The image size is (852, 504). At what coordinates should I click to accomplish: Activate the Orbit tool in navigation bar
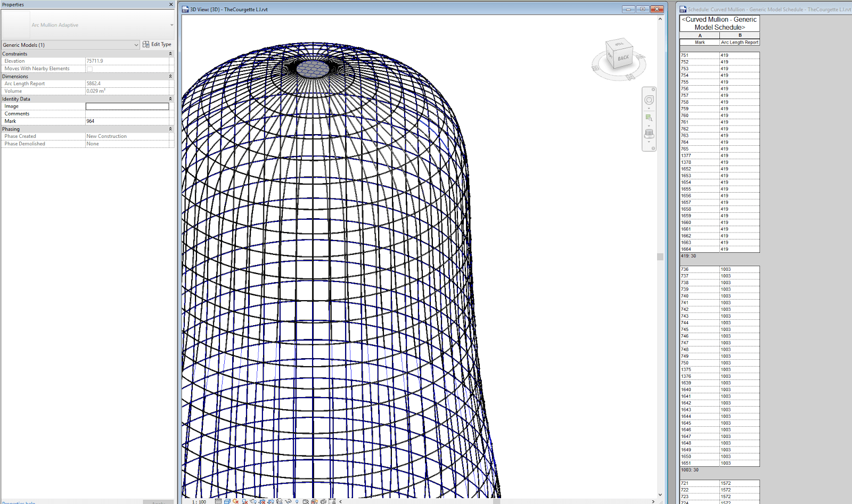[649, 134]
